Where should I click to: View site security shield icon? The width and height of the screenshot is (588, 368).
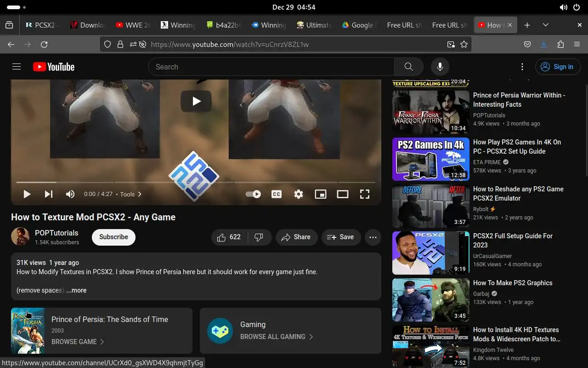click(107, 45)
